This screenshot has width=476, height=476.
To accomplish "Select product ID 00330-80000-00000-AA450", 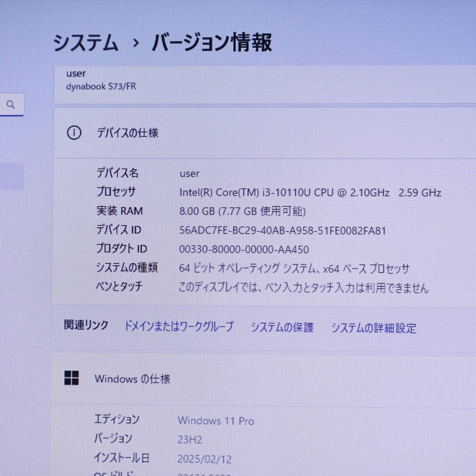I will 244,250.
